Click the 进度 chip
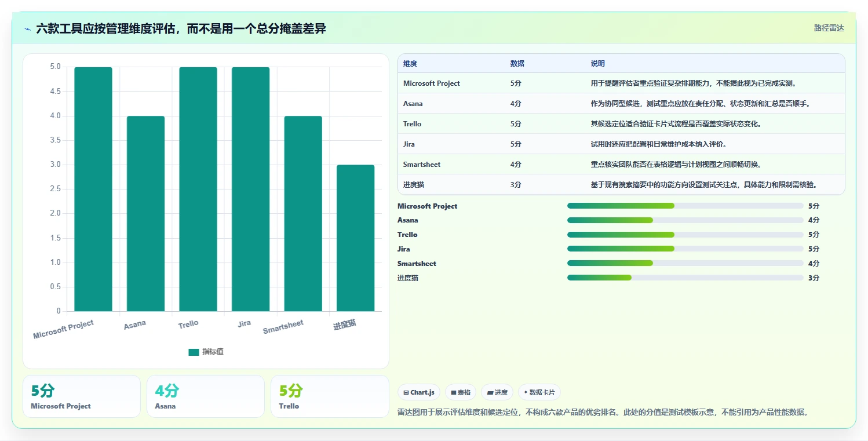868x441 pixels. [497, 392]
